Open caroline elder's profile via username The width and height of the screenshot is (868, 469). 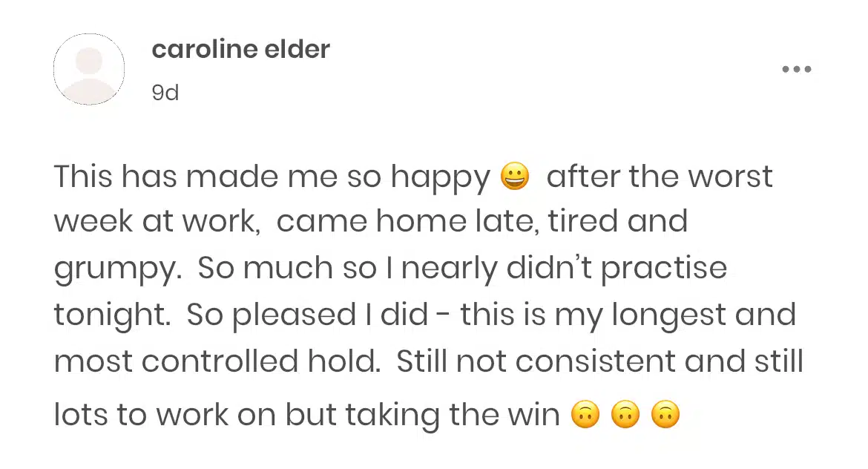click(x=240, y=50)
